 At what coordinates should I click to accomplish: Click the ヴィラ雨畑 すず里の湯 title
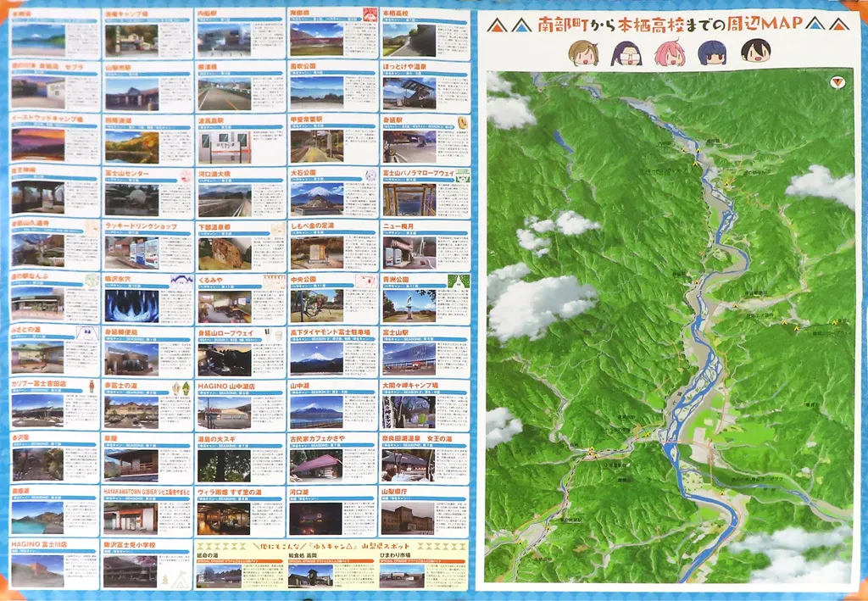pyautogui.click(x=231, y=492)
